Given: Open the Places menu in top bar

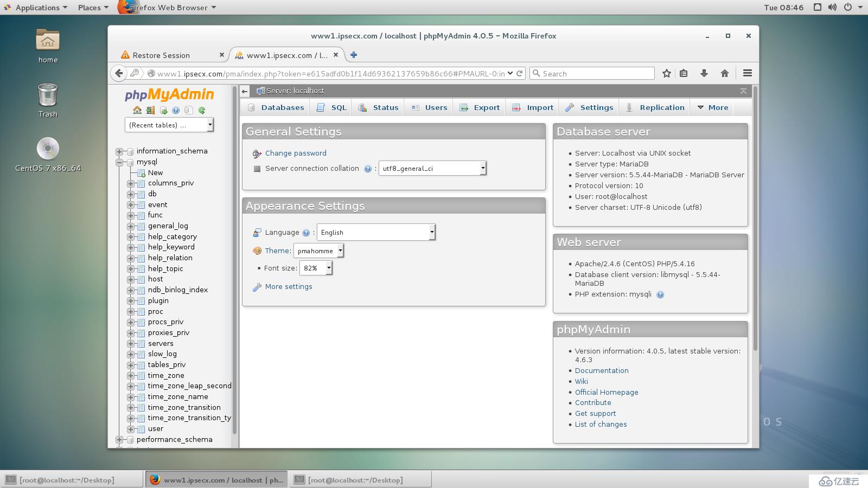Looking at the screenshot, I should 93,7.
